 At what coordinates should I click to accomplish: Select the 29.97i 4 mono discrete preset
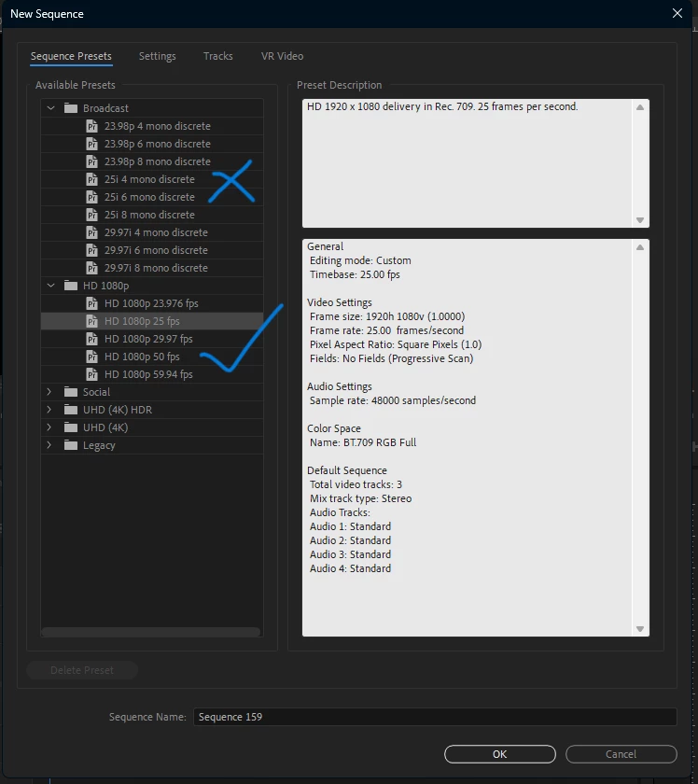pos(152,232)
